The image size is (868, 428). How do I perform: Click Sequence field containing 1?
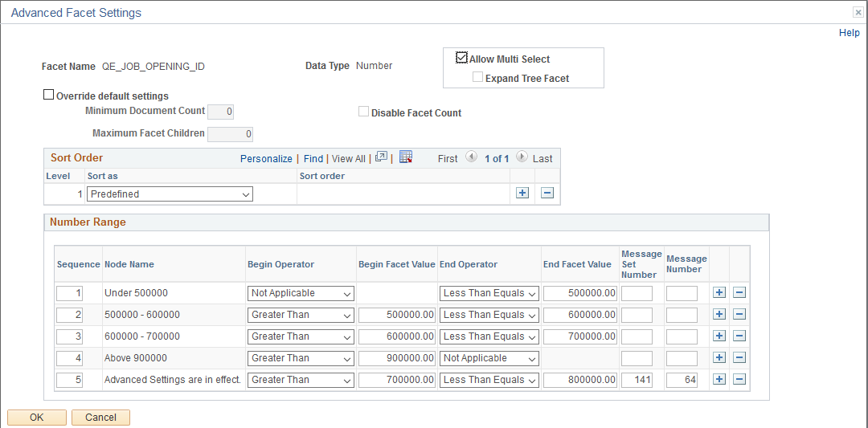70,293
